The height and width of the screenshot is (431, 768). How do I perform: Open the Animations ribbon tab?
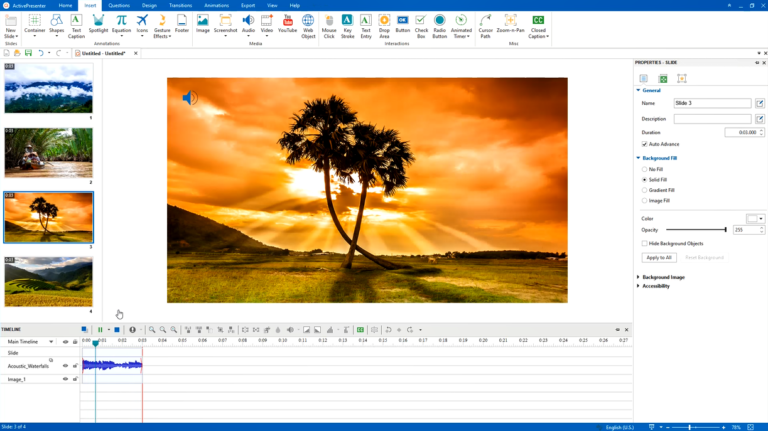[216, 5]
